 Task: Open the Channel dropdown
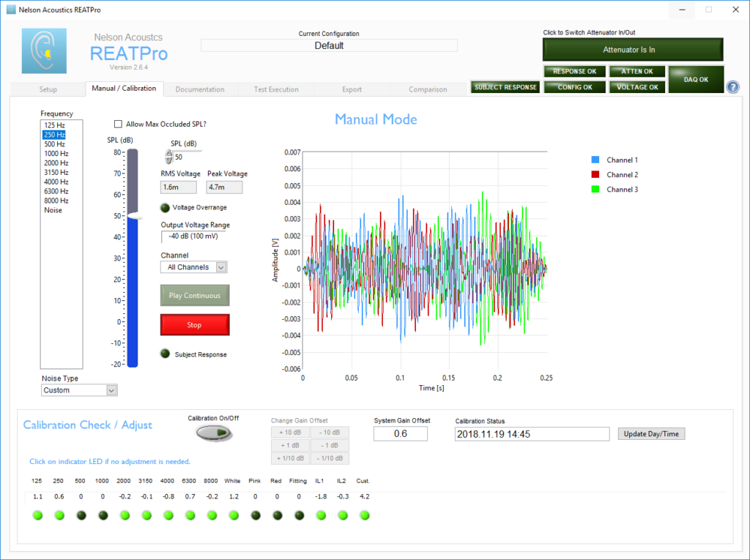click(x=193, y=267)
